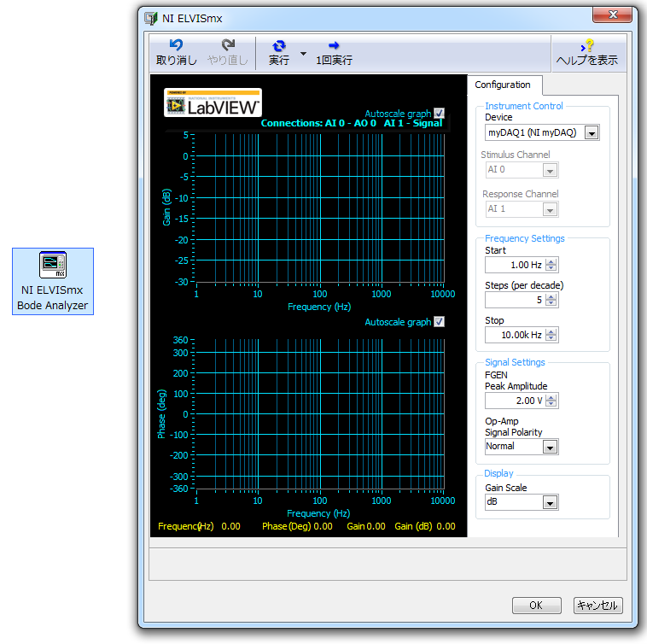Viewport: 647px width, 644px height.
Task: Click the キャンセル button
Action: [x=597, y=606]
